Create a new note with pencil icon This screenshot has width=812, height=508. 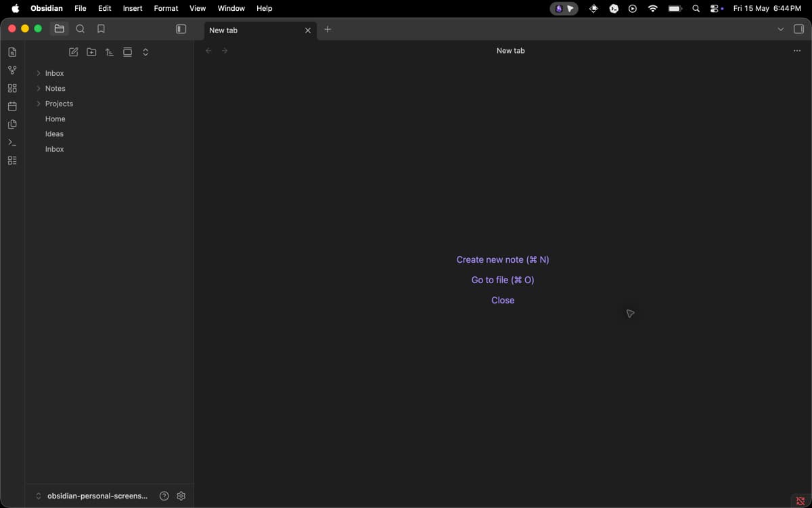(x=74, y=52)
